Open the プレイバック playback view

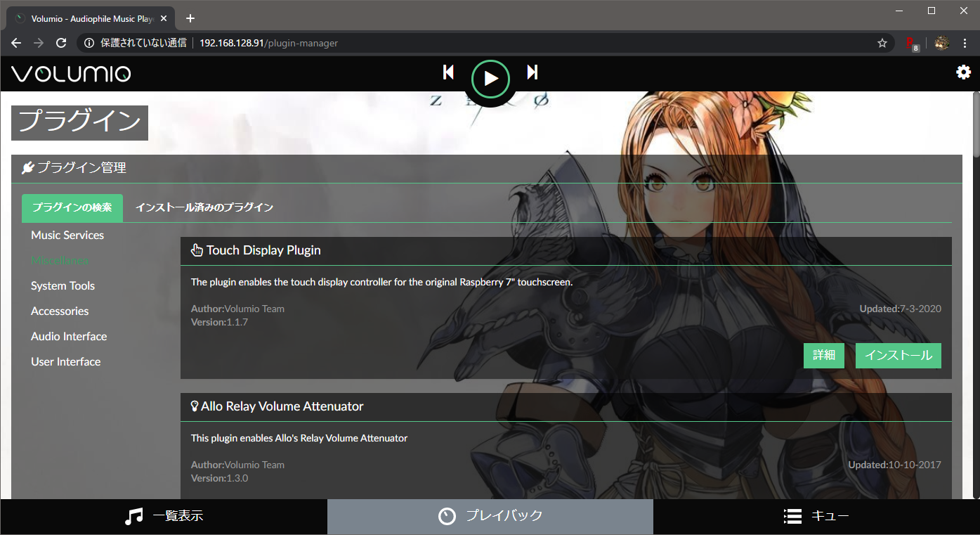pyautogui.click(x=490, y=517)
